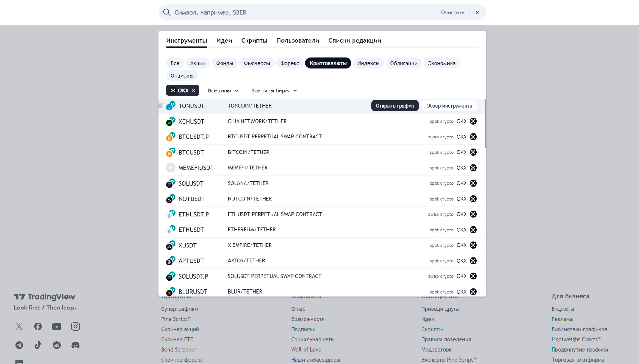Click the TradingView logo in footer
The image size is (639, 364).
[44, 297]
